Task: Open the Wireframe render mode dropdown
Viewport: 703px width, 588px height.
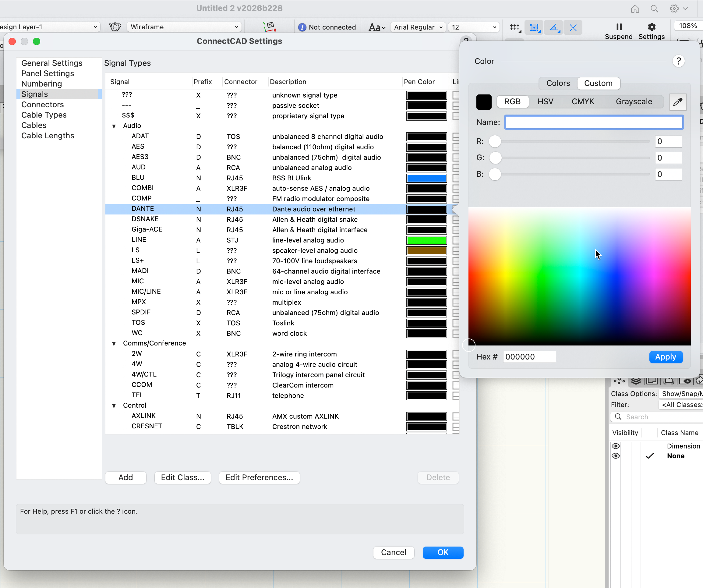Action: pos(184,27)
